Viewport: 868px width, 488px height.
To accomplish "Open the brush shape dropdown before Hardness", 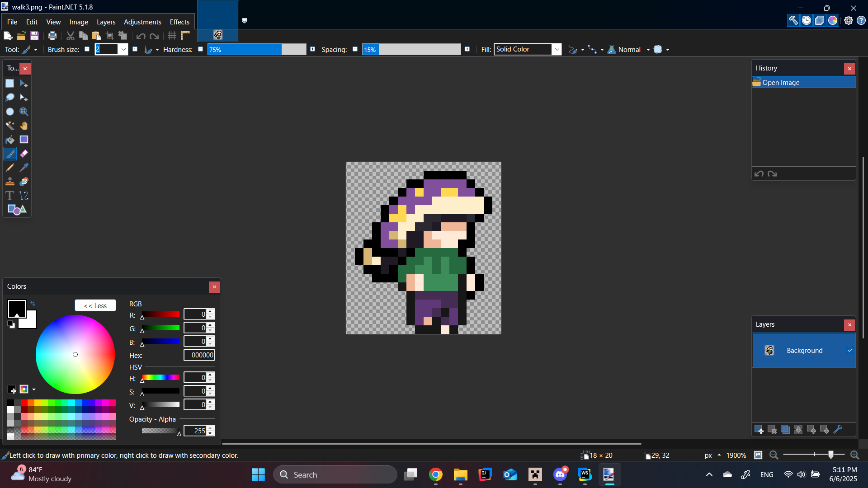I will click(157, 50).
